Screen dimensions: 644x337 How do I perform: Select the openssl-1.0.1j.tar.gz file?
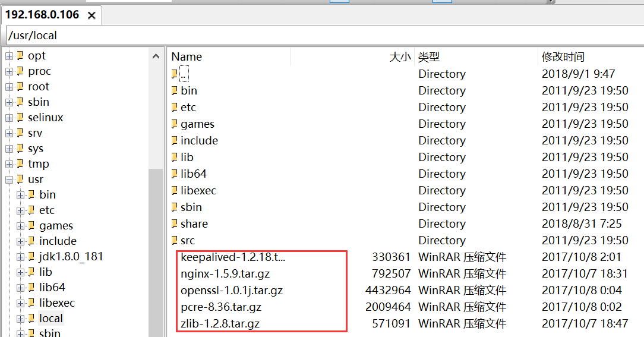click(232, 291)
